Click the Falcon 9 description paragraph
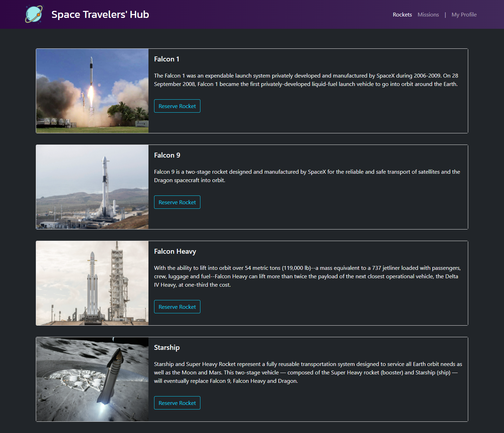This screenshot has height=433, width=504. 307,176
